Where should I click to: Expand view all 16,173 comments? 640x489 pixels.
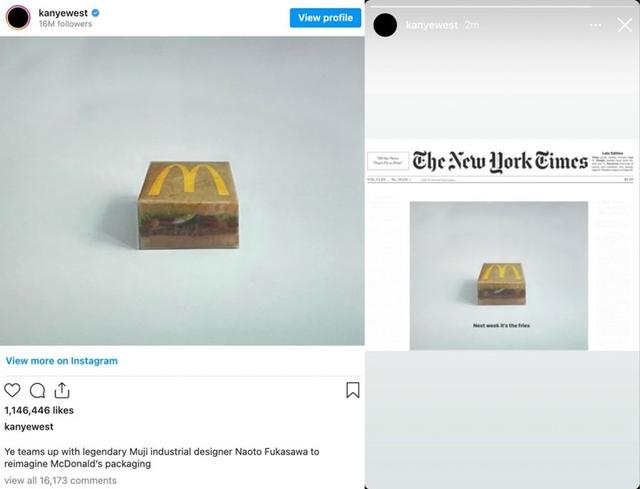pyautogui.click(x=61, y=481)
